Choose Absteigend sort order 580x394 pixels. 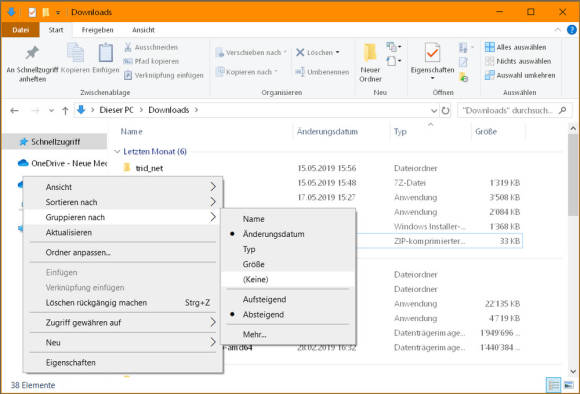pos(288,314)
